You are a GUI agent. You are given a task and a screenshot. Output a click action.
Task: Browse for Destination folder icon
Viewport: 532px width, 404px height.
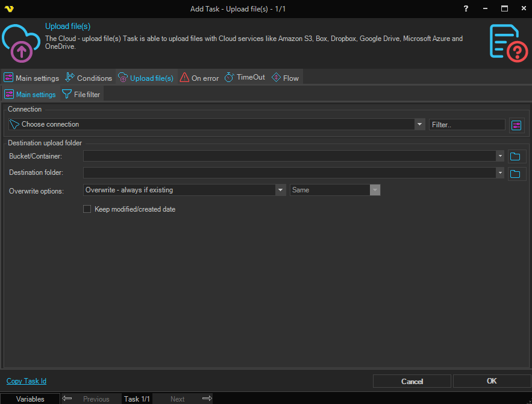point(515,174)
